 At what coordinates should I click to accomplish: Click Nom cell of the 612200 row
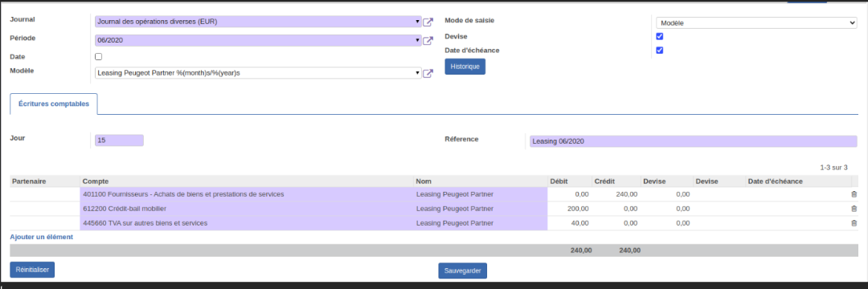[481, 209]
